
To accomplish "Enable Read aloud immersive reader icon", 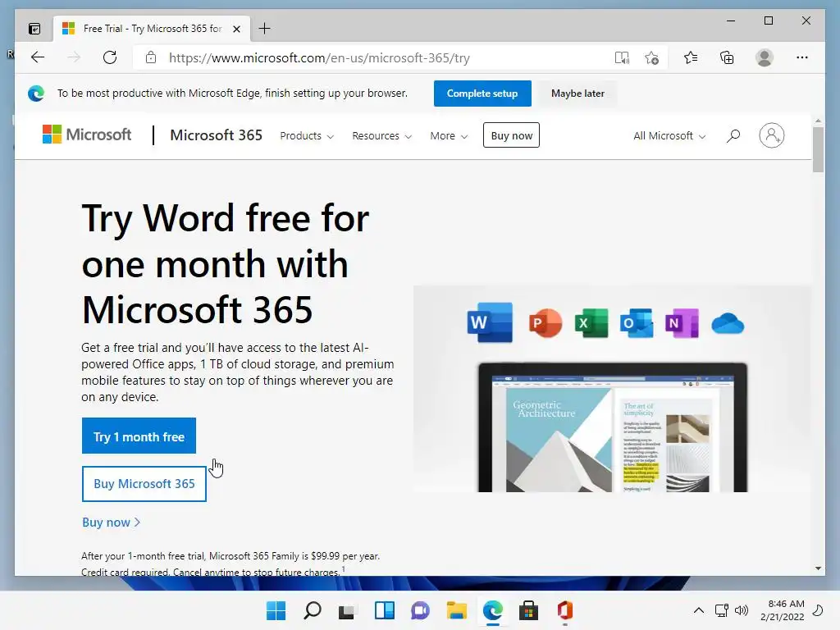I will (622, 57).
